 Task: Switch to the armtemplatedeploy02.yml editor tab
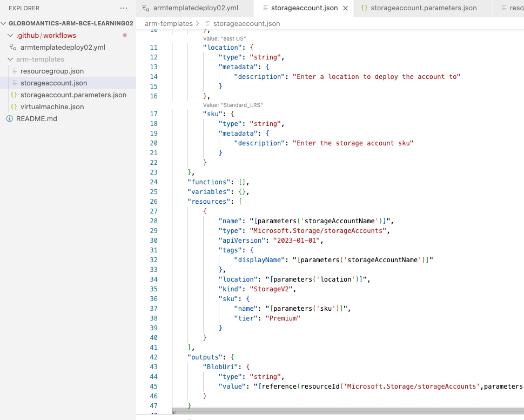pyautogui.click(x=195, y=8)
